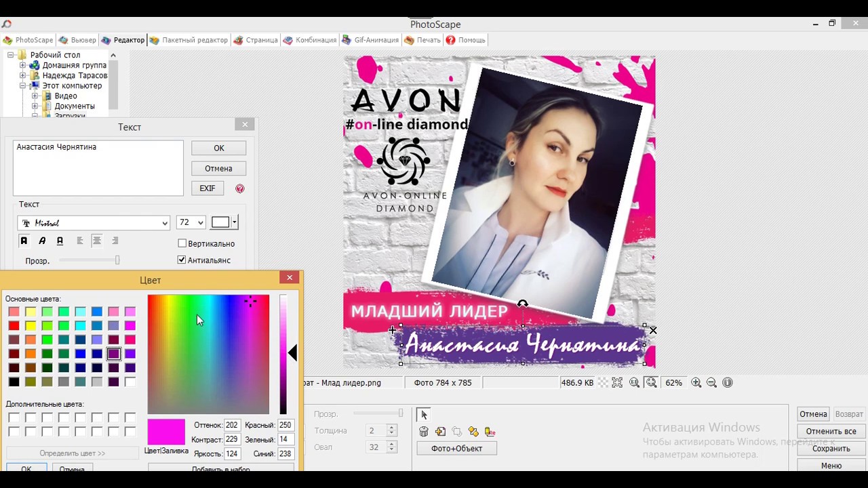This screenshot has height=488, width=868.
Task: Click the greyed duplicate object icon
Action: (x=456, y=432)
